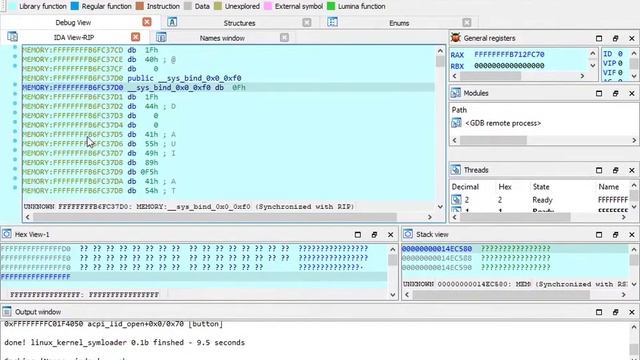This screenshot has height=360, width=640.
Task: Click the Lumina function legend swatch
Action: [x=331, y=6]
